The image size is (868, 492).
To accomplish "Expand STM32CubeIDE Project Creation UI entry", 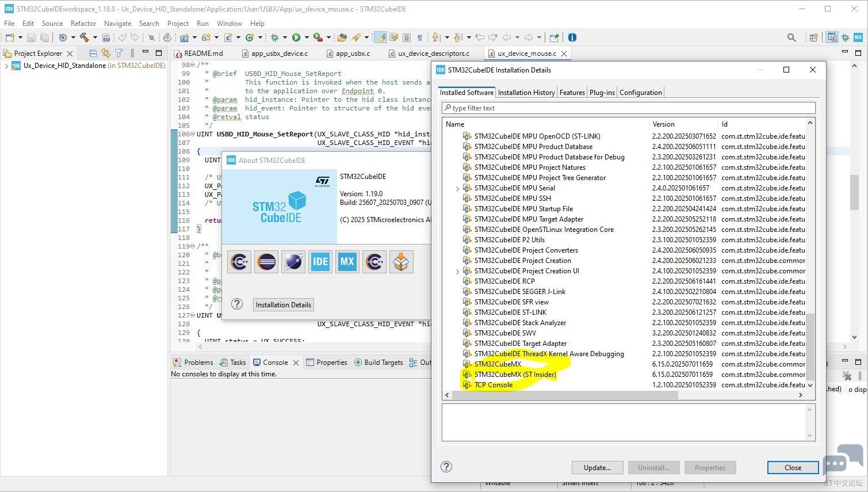I will [458, 271].
